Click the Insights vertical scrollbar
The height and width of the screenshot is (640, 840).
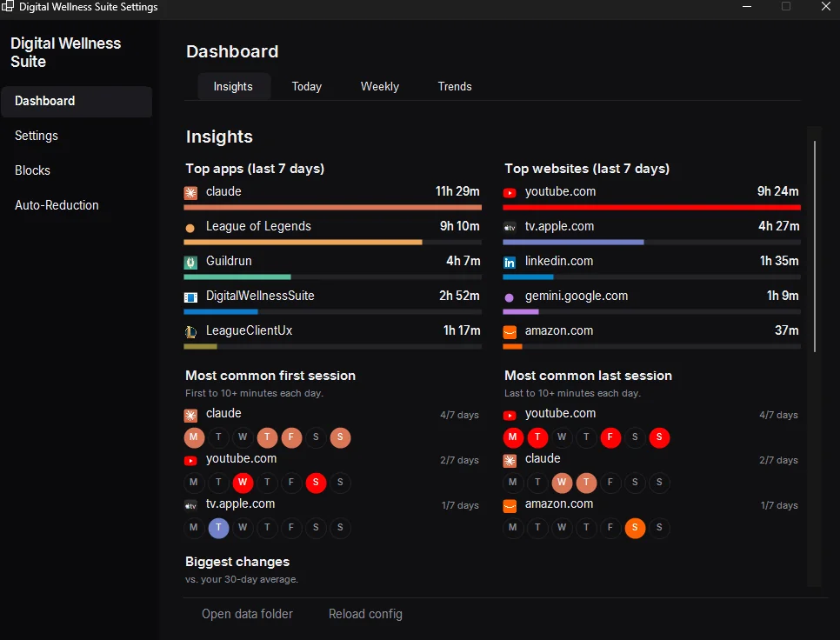(814, 246)
